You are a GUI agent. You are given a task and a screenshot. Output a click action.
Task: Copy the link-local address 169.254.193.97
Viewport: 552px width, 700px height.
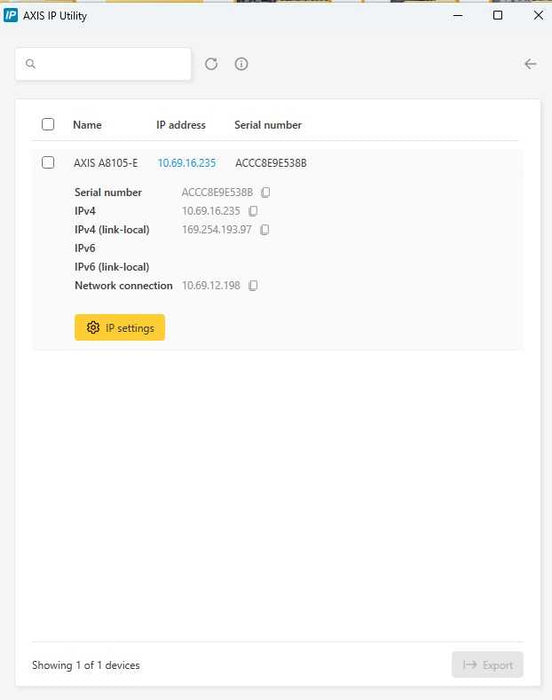[264, 230]
